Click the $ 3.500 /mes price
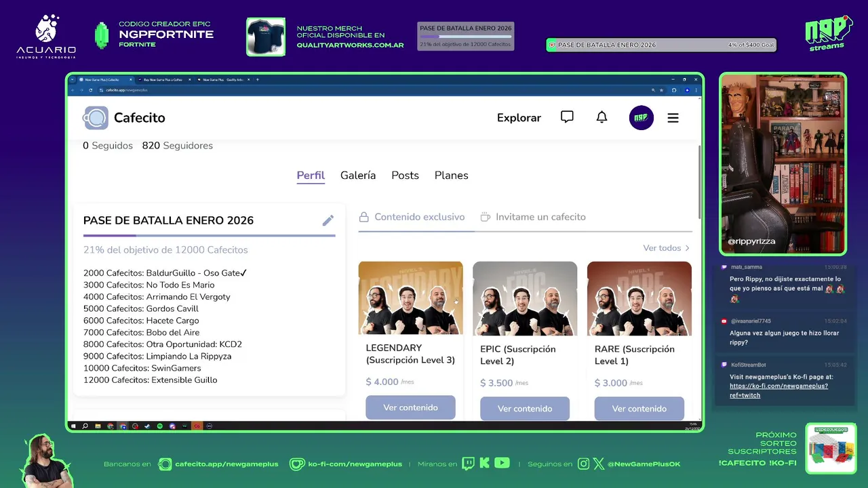The width and height of the screenshot is (868, 488). click(505, 383)
